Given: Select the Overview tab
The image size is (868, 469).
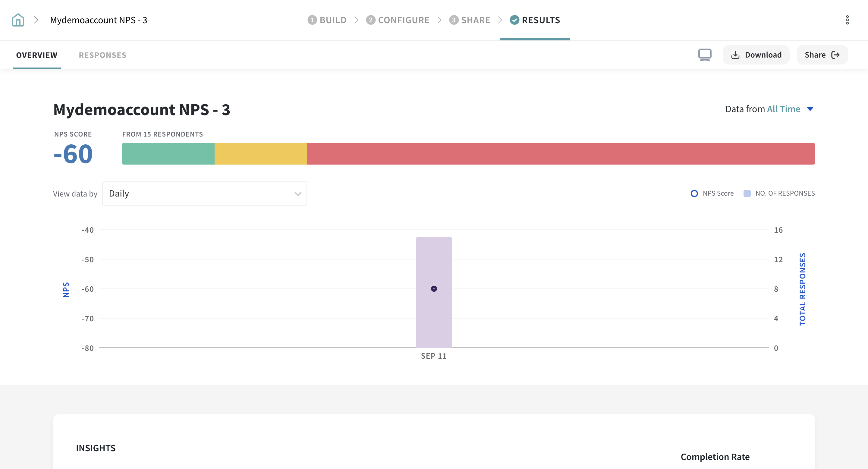Looking at the screenshot, I should tap(37, 55).
